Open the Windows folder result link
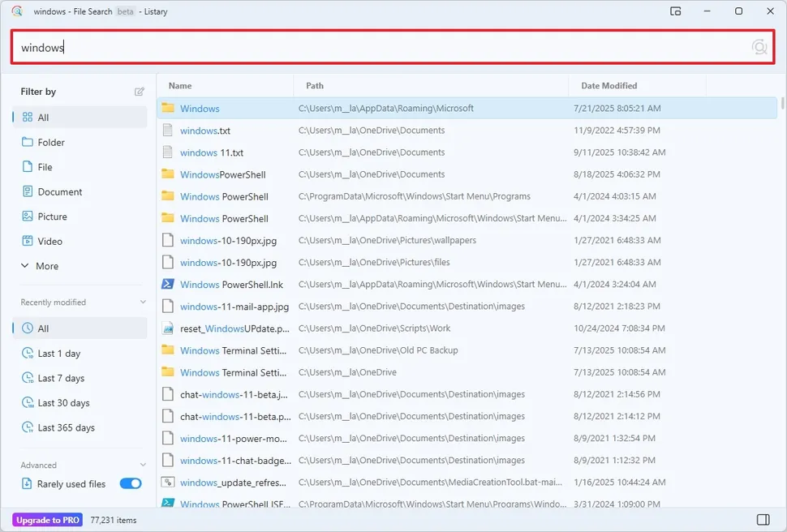 pos(198,108)
